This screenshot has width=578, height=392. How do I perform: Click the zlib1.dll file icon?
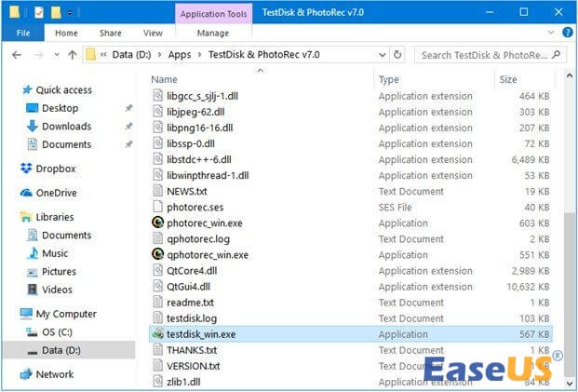pyautogui.click(x=158, y=382)
